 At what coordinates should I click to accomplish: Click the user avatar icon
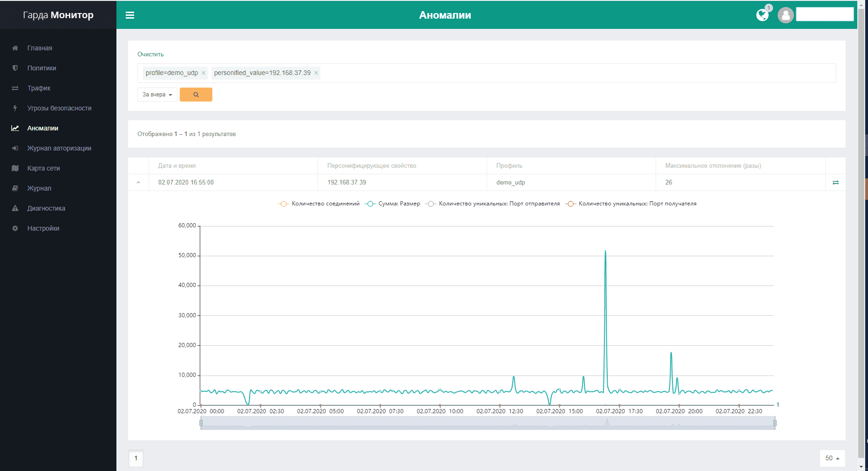786,15
